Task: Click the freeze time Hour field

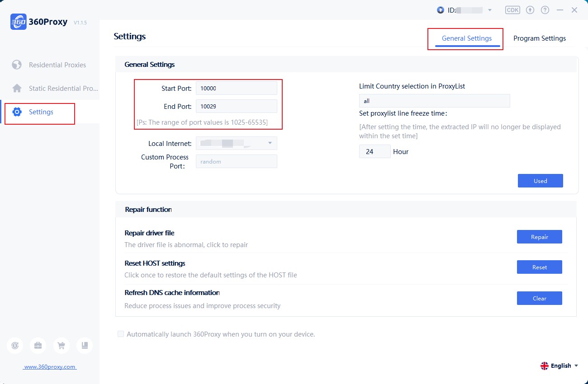Action: click(375, 151)
